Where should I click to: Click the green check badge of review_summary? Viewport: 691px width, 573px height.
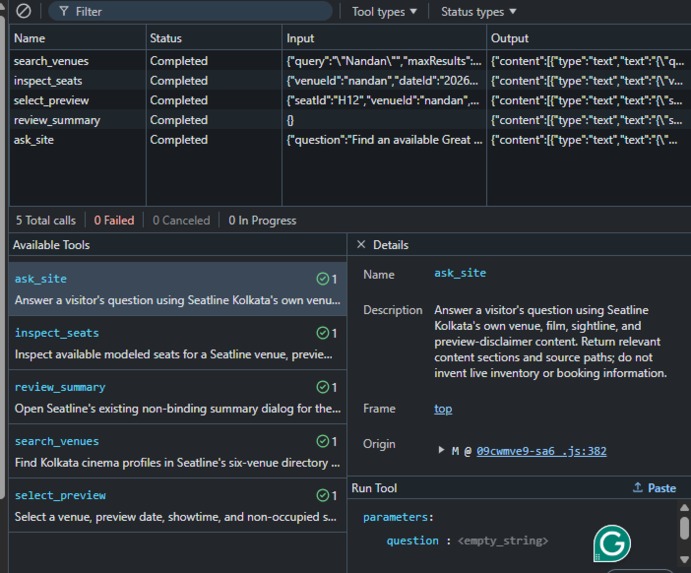[323, 387]
